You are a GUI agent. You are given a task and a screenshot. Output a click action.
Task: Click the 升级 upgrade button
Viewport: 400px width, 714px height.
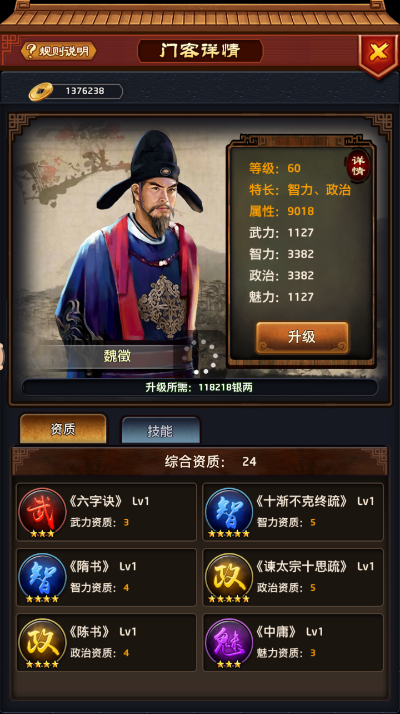pyautogui.click(x=302, y=337)
